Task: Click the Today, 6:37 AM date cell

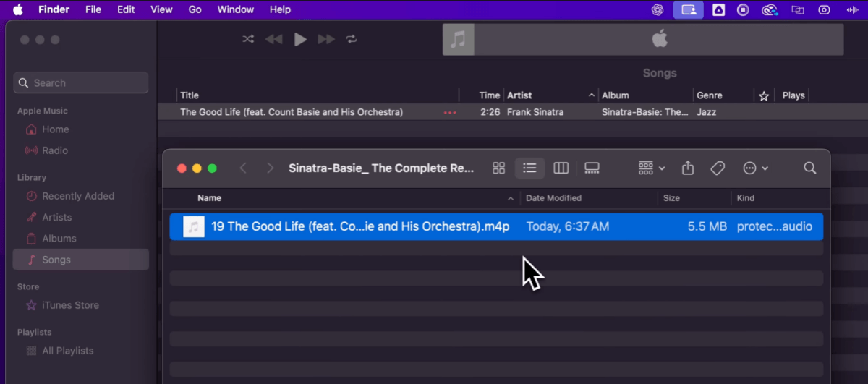Action: (567, 226)
